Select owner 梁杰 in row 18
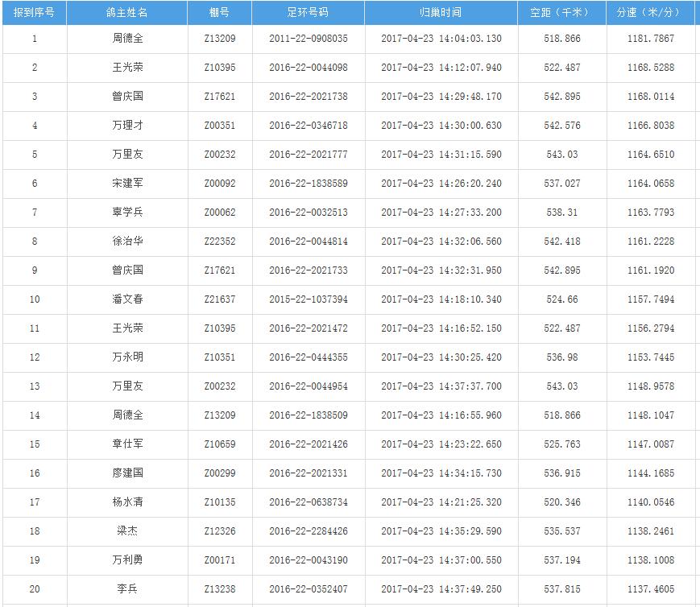This screenshot has width=700, height=607. [127, 531]
